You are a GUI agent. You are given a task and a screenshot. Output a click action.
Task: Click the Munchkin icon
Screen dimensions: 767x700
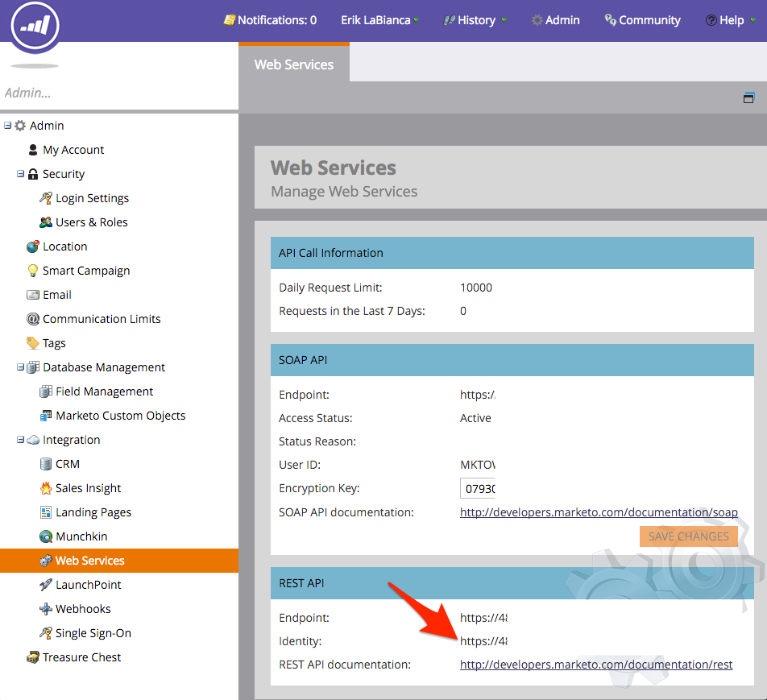pyautogui.click(x=46, y=536)
